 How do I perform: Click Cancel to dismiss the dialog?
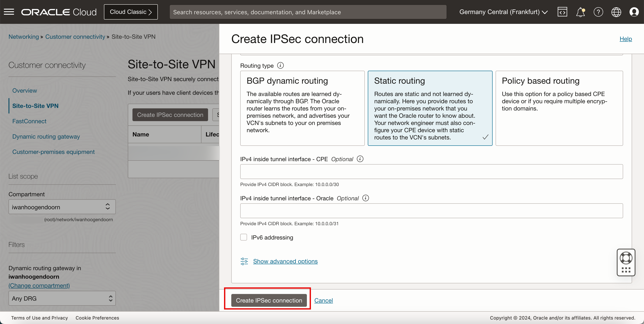(324, 300)
